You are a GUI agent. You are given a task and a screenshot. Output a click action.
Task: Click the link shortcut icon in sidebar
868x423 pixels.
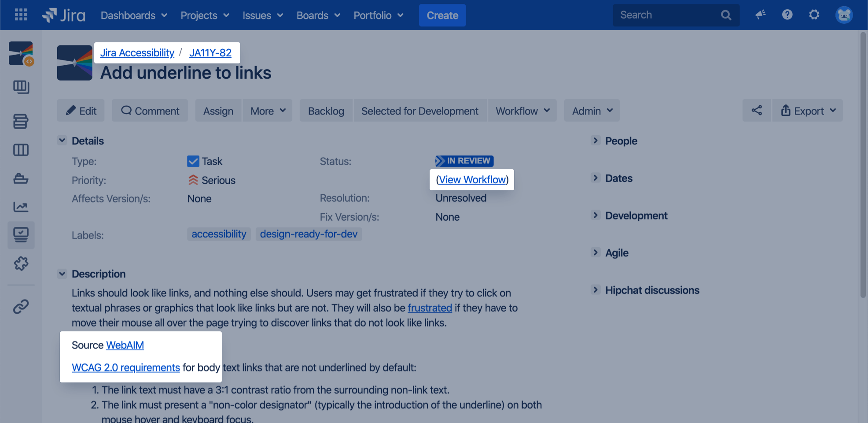point(21,306)
